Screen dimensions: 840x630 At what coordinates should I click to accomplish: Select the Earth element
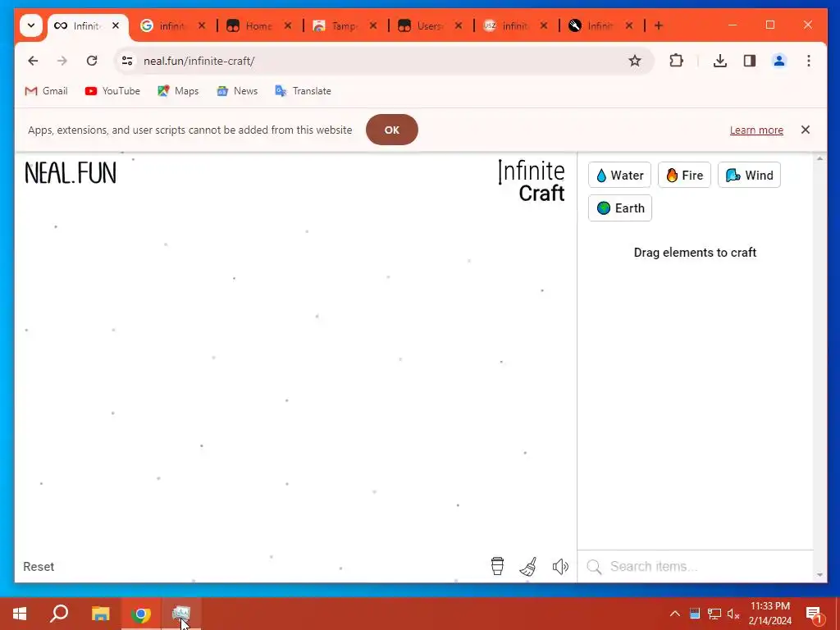coord(620,208)
